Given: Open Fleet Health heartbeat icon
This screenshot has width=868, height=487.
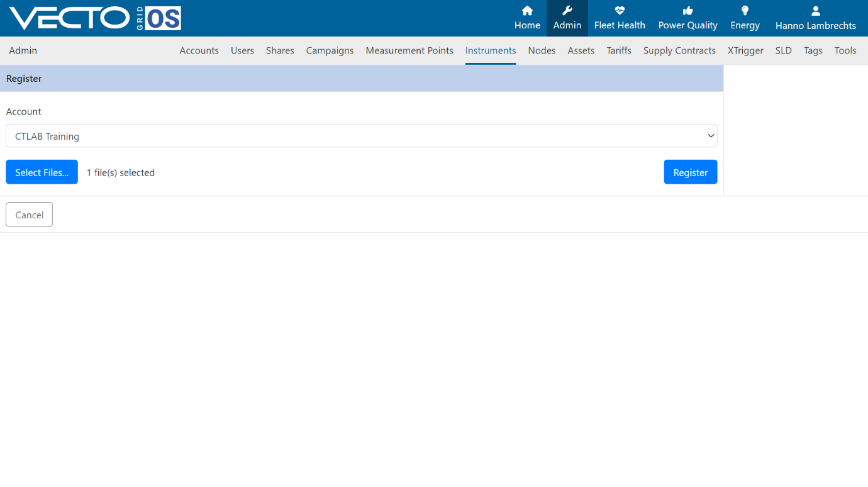Looking at the screenshot, I should coord(620,11).
